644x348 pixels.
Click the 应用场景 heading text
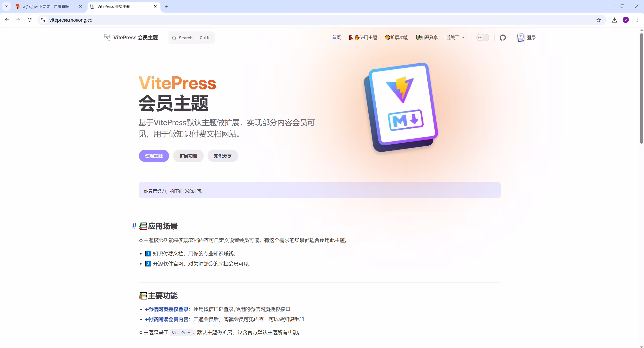pyautogui.click(x=163, y=226)
